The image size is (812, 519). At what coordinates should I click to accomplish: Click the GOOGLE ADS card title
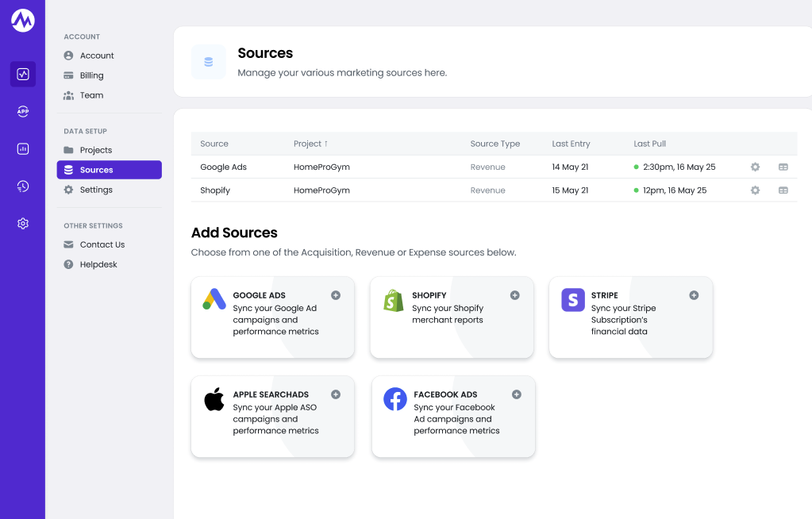[x=259, y=295]
